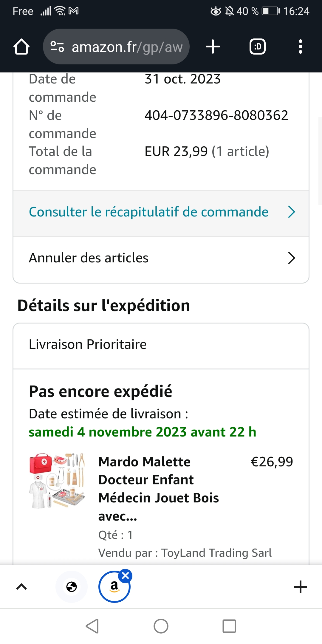This screenshot has height=644, width=322.
Task: Switch to the globe tab
Action: point(72,587)
